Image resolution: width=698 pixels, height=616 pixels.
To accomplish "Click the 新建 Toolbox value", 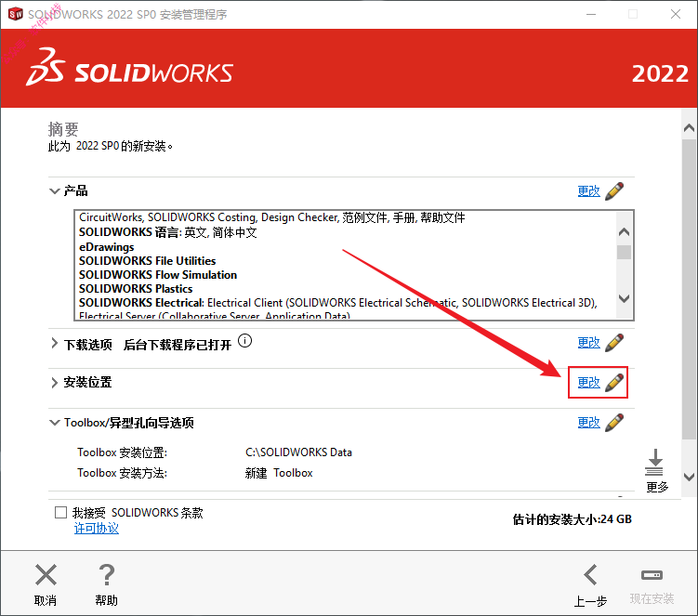I will (x=279, y=473).
